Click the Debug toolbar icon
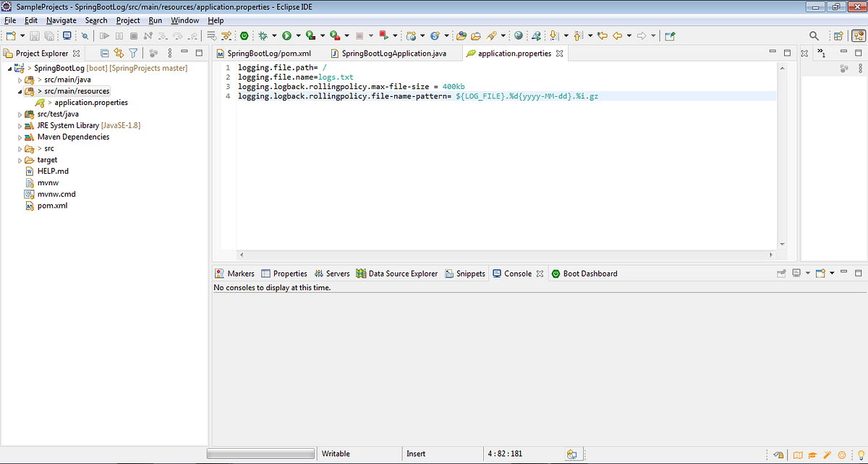Image resolution: width=868 pixels, height=464 pixels. [263, 35]
